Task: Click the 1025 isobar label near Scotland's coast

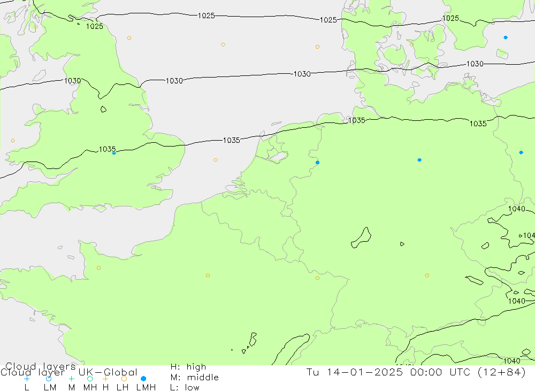Action: (x=95, y=26)
